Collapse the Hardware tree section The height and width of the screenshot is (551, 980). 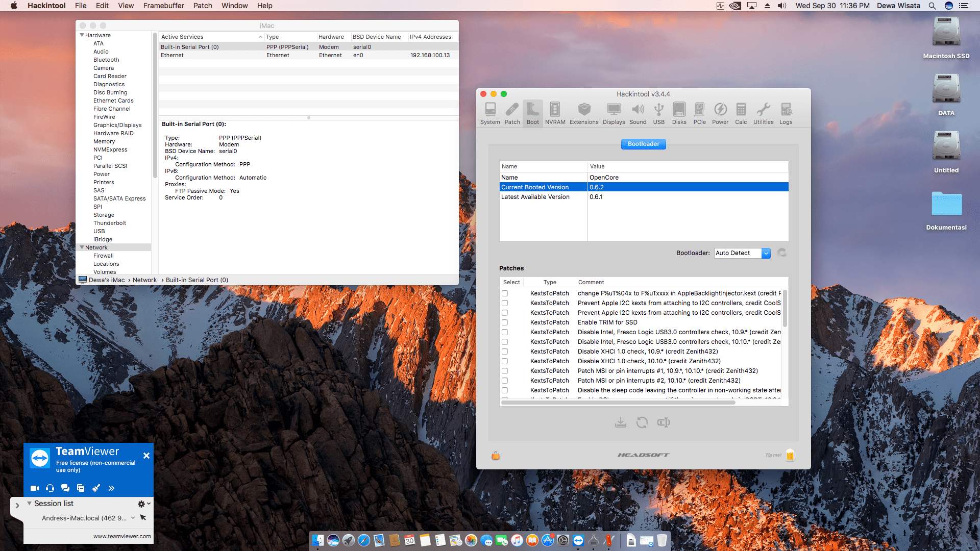coord(82,35)
